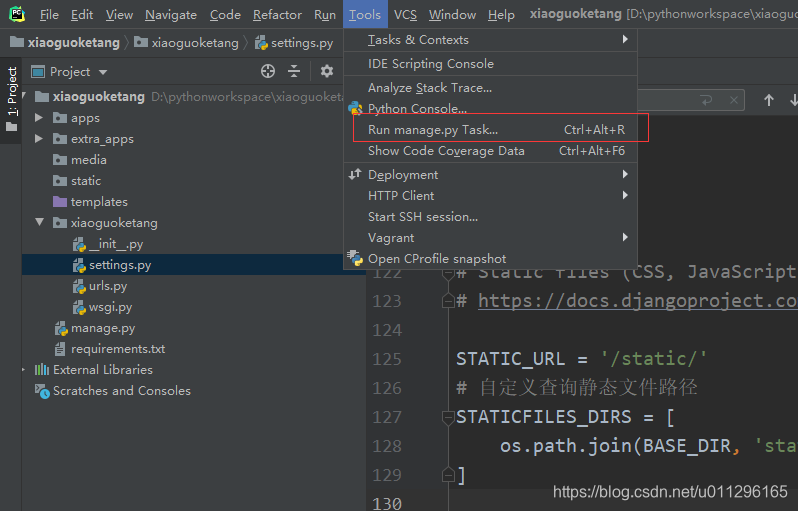Click the Collapse All icon in Project panel

tap(294, 71)
